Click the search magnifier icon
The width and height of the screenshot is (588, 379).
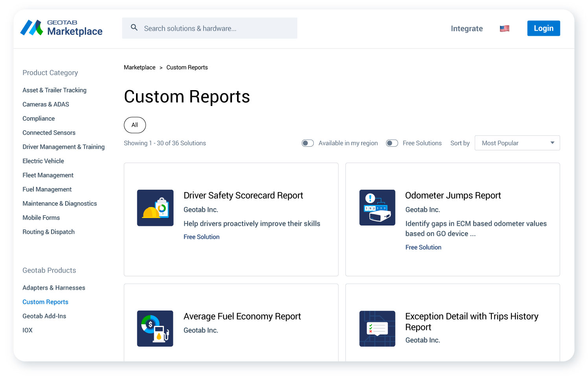click(x=134, y=28)
